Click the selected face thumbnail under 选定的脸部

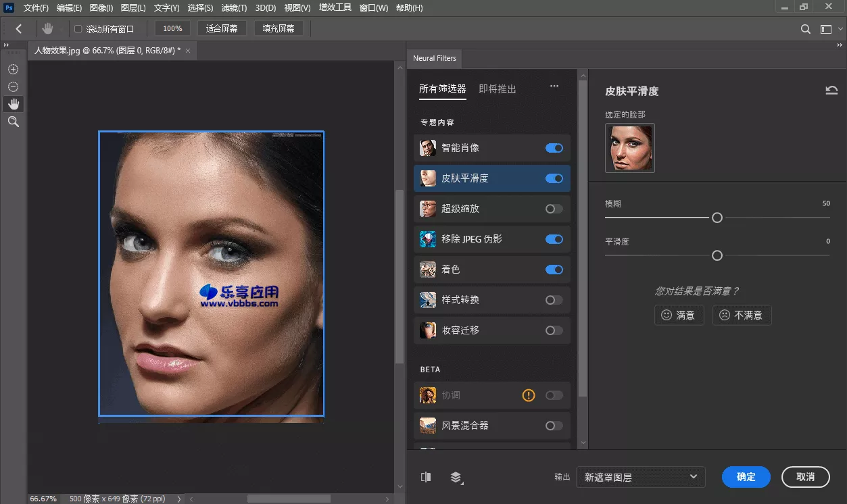pos(629,149)
